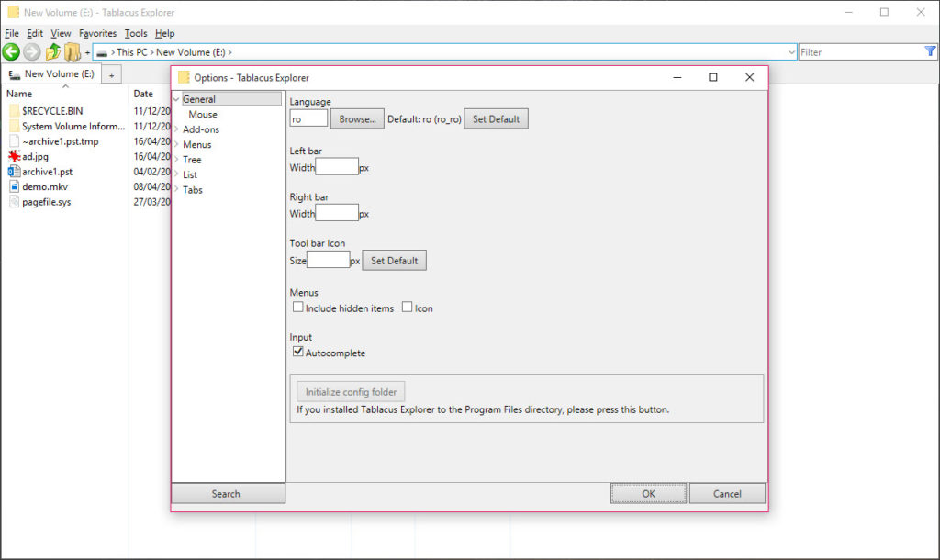Viewport: 940px width, 560px height.
Task: Uncheck the Autocomplete checkbox
Action: point(298,352)
